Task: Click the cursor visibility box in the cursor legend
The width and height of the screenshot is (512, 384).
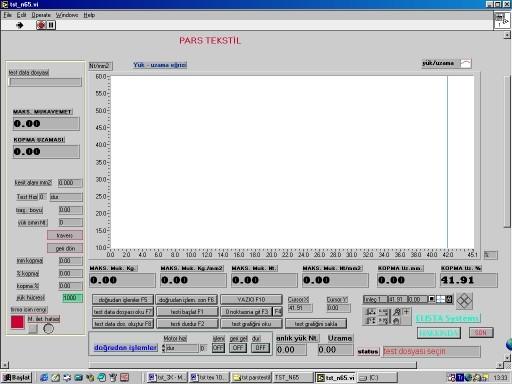Action: (431, 299)
